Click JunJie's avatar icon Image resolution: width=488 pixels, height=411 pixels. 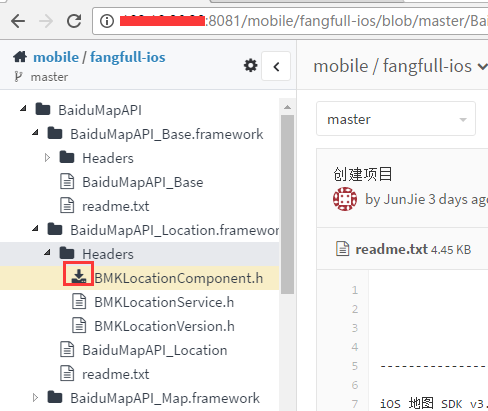click(x=345, y=199)
